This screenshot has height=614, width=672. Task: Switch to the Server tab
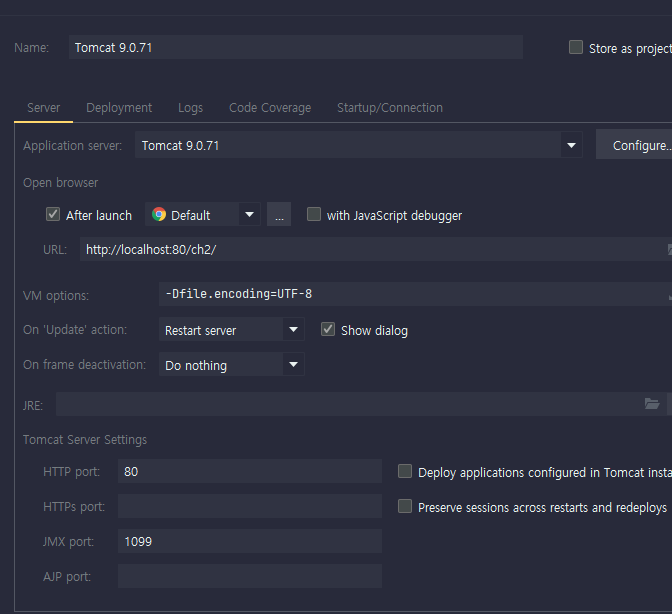44,108
